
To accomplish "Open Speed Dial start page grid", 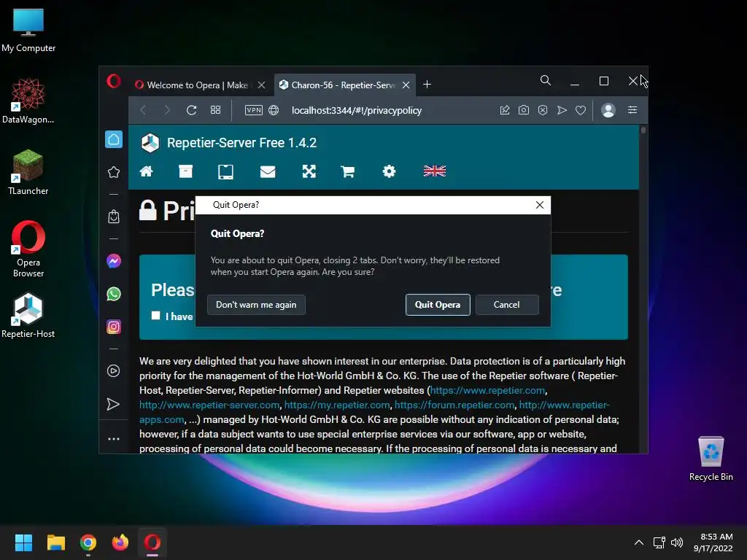I will 215,110.
